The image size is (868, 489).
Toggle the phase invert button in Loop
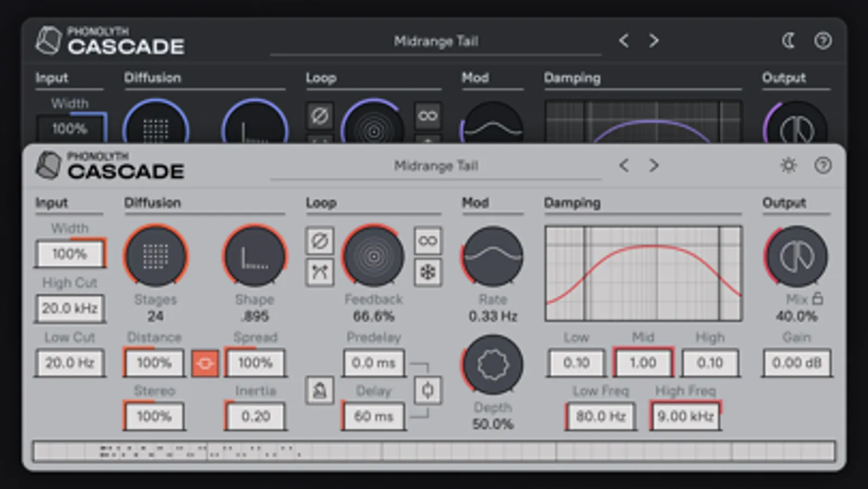pos(320,241)
